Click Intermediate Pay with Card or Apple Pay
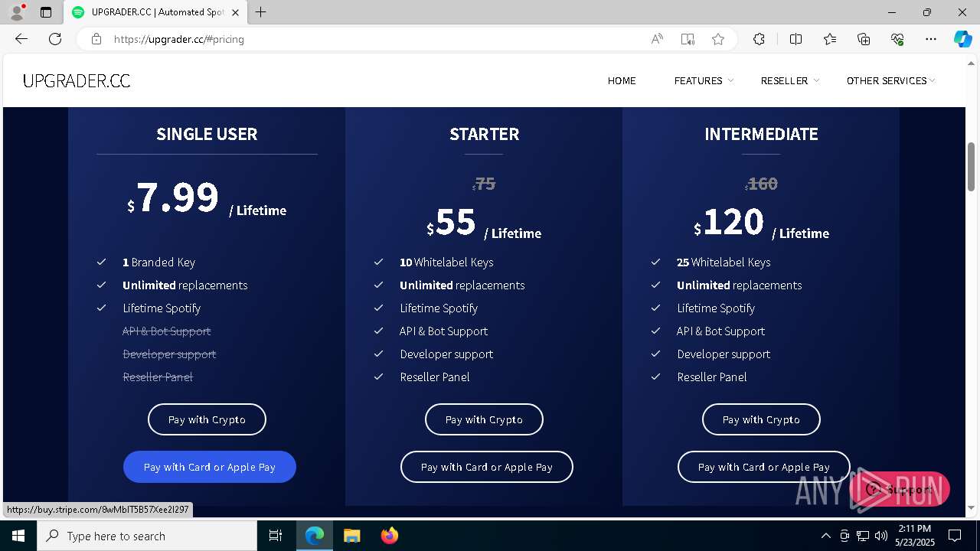980x551 pixels. [x=764, y=467]
